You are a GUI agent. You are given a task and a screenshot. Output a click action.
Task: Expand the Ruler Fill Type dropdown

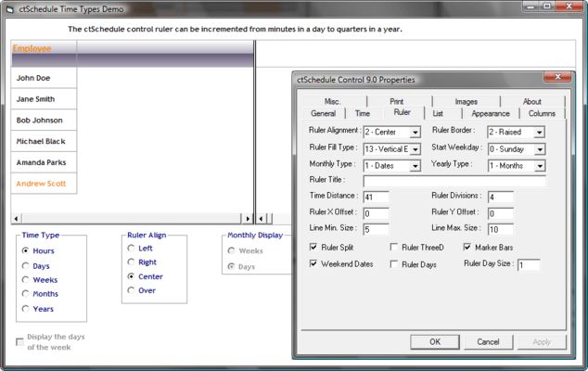pos(415,149)
